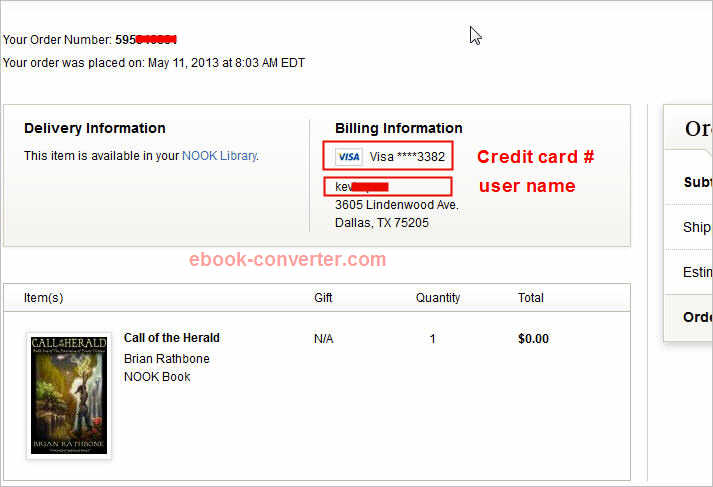The image size is (713, 487).
Task: Click the Item(s) column header
Action: 44,298
